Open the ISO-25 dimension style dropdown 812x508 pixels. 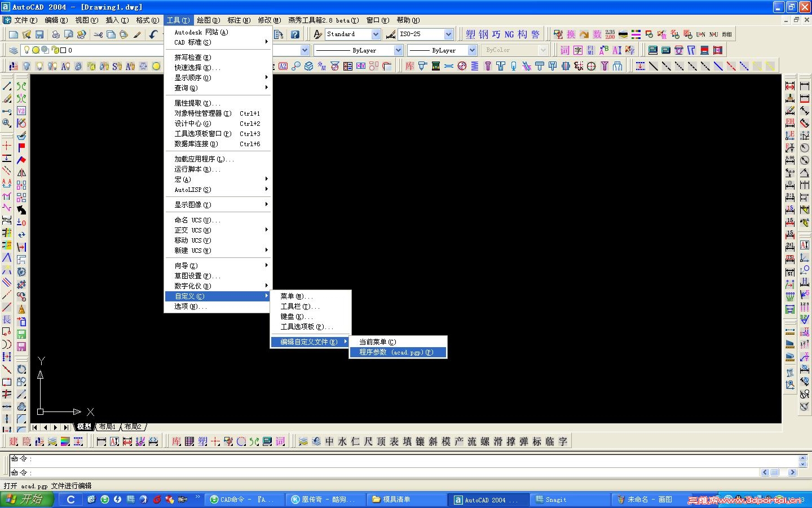448,34
